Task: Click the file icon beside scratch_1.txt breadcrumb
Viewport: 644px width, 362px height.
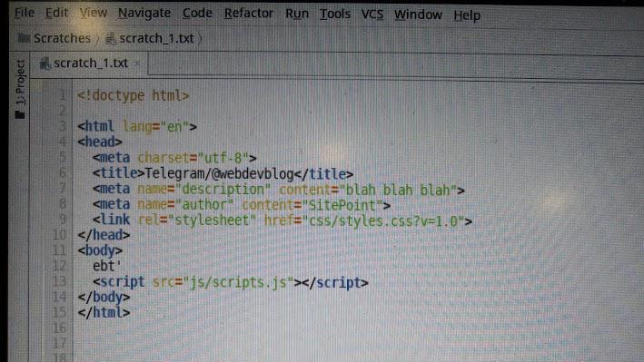Action: pyautogui.click(x=111, y=39)
